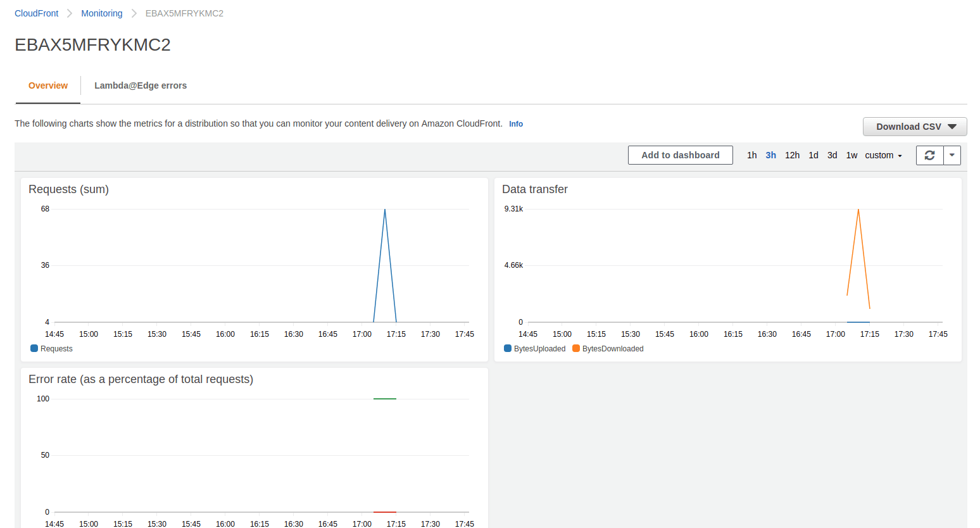Open the auto-refresh options arrow beside refresh
Screen dimensions: 980x528
[952, 155]
